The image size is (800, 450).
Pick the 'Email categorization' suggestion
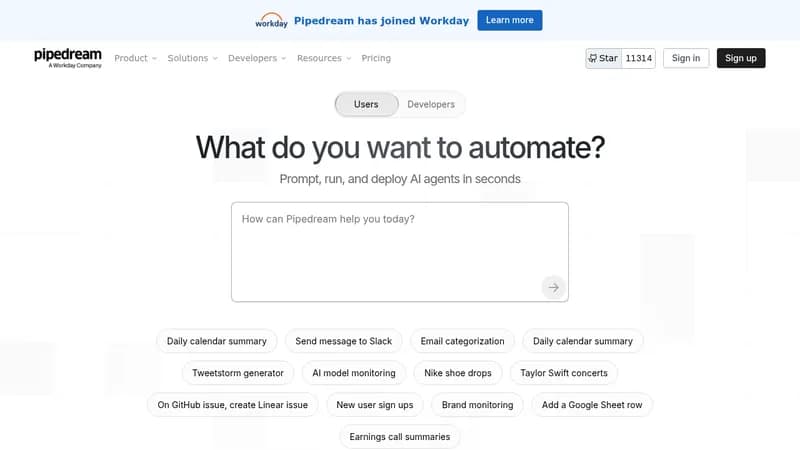click(x=462, y=341)
